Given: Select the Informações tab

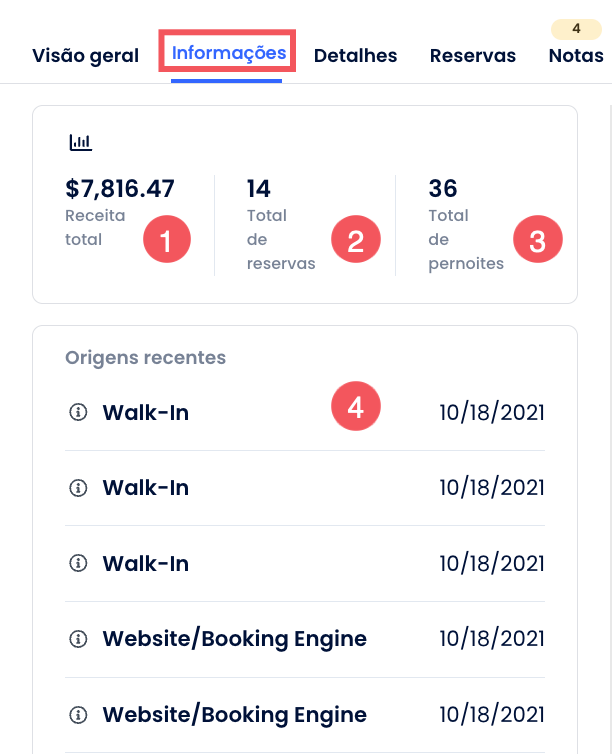Looking at the screenshot, I should pos(228,52).
